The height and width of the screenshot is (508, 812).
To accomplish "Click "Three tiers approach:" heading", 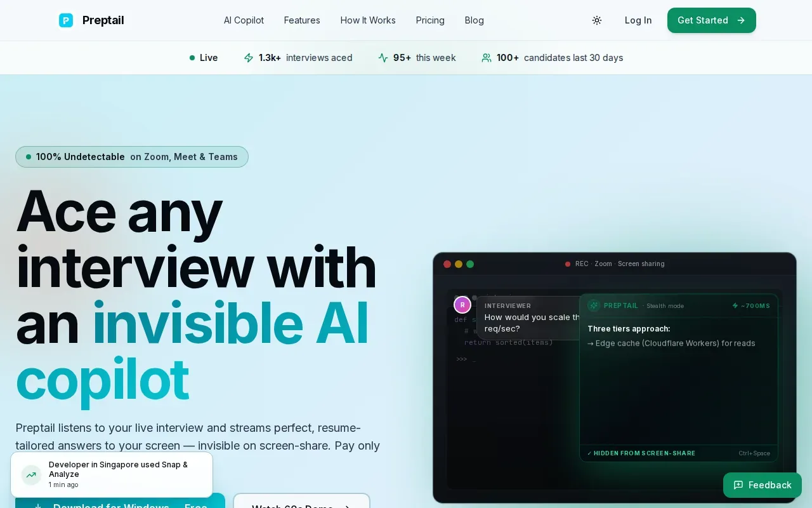I will coord(629,329).
